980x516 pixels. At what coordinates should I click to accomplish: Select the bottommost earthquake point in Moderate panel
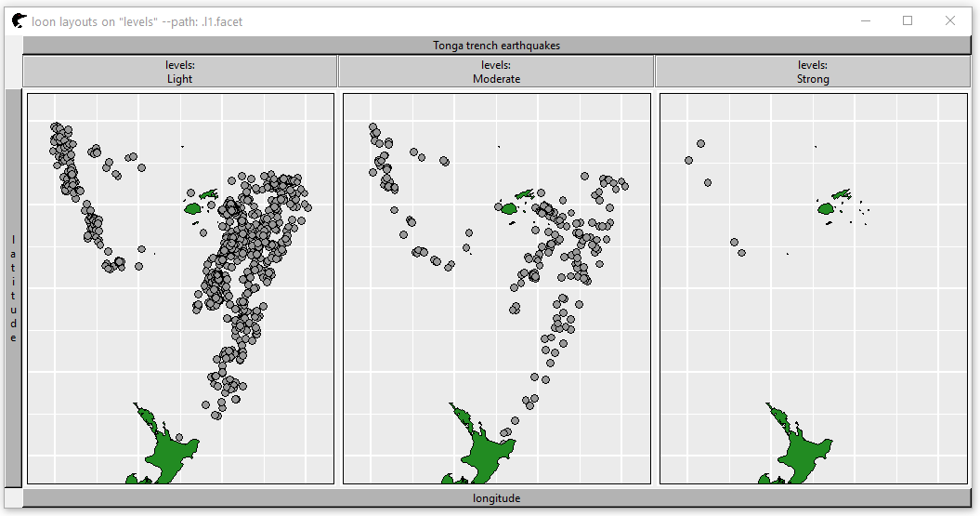click(x=504, y=433)
